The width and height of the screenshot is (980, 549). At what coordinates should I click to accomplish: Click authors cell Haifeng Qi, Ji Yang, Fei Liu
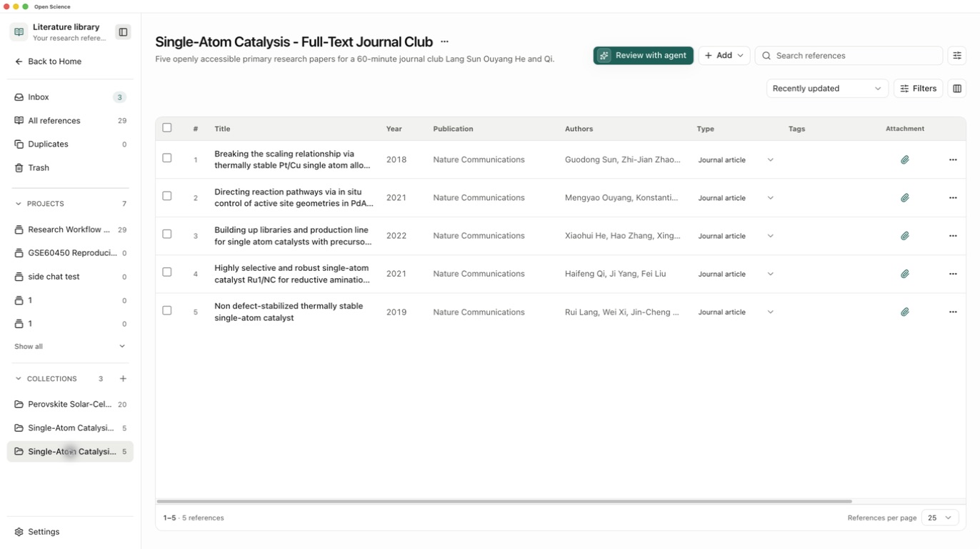pos(615,274)
